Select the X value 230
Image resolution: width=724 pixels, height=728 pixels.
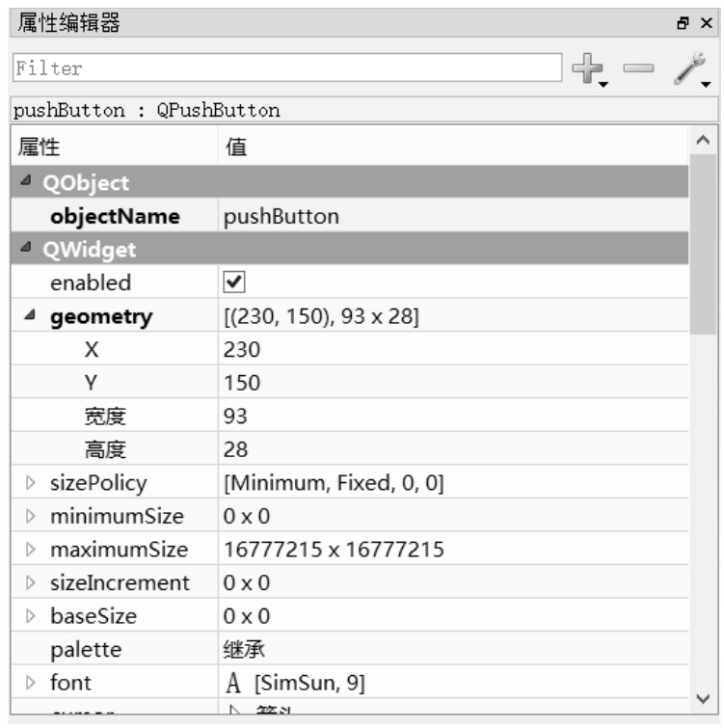coord(241,350)
